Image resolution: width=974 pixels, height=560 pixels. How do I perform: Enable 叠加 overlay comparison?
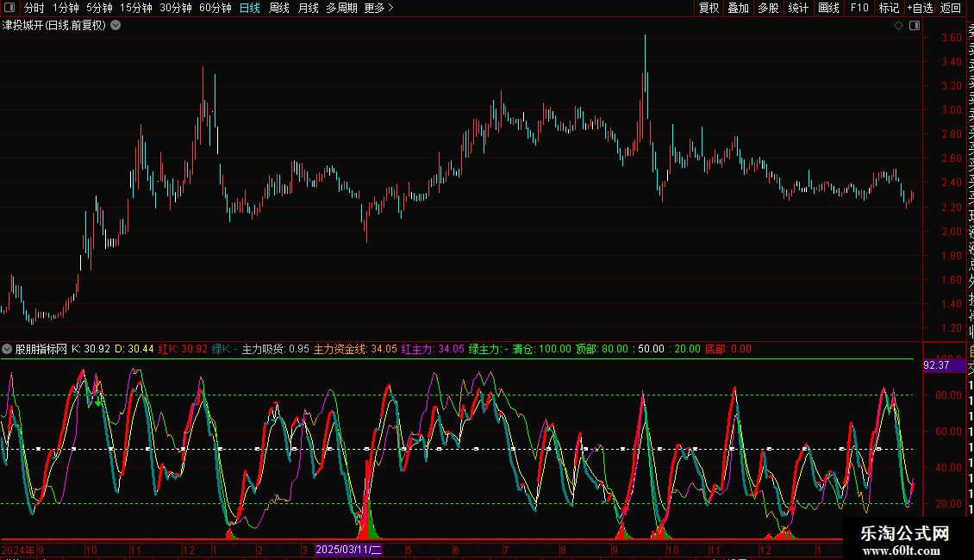[x=738, y=8]
